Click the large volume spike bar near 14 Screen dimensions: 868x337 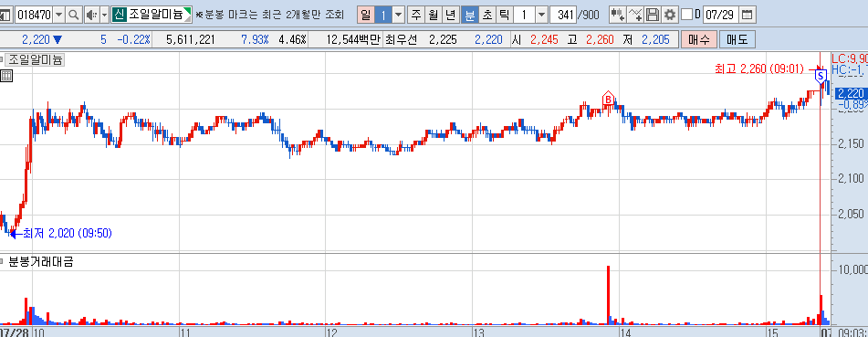[x=609, y=295]
